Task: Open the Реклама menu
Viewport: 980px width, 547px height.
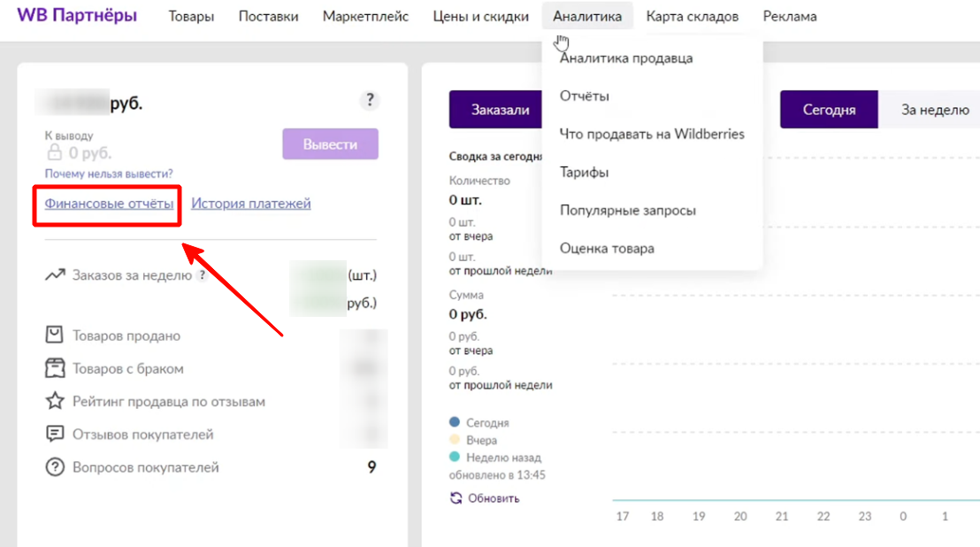Action: [789, 16]
